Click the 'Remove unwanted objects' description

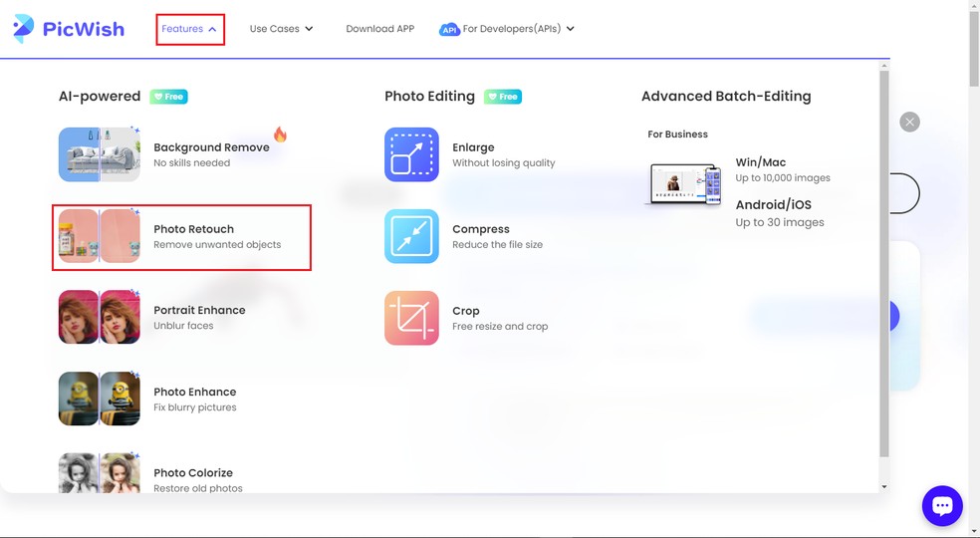[217, 245]
